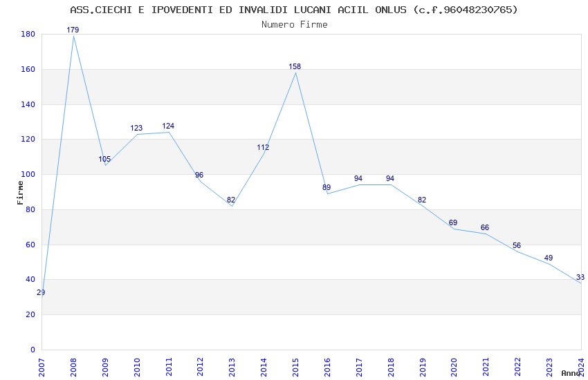This screenshot has width=588, height=380.
Task: Click the x-axis year 2014
Action: pos(264,367)
